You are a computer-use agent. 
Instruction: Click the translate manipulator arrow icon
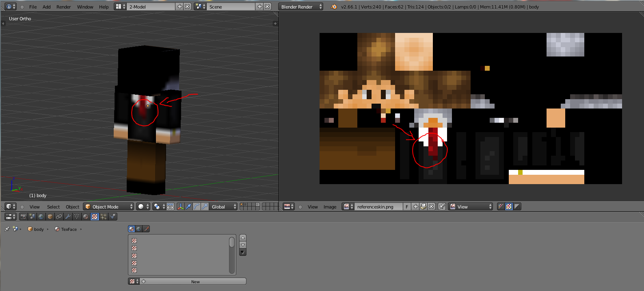tap(188, 206)
